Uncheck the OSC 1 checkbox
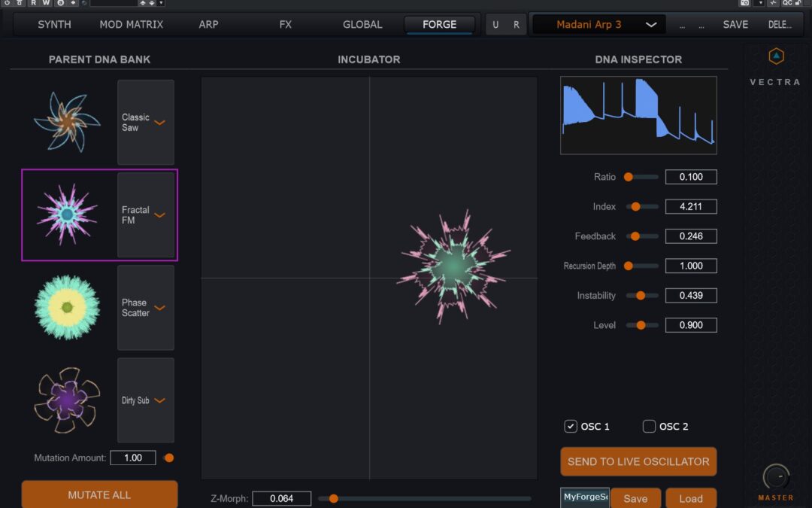The image size is (812, 508). coord(571,427)
